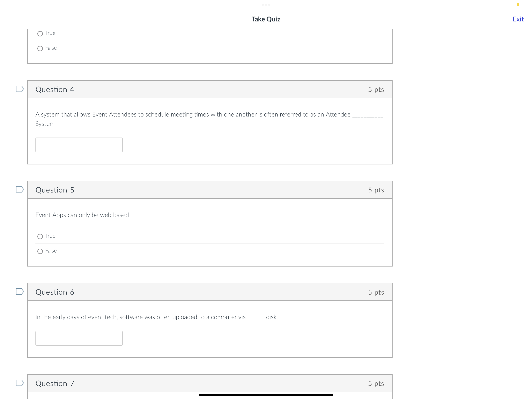
Task: Click the Take Quiz title
Action: tap(266, 19)
